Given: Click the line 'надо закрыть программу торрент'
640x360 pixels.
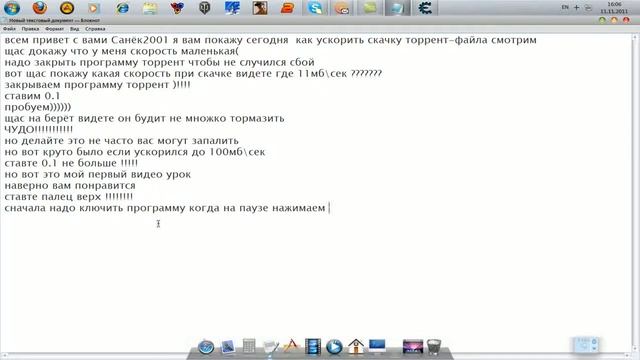Looking at the screenshot, I should 159,62.
